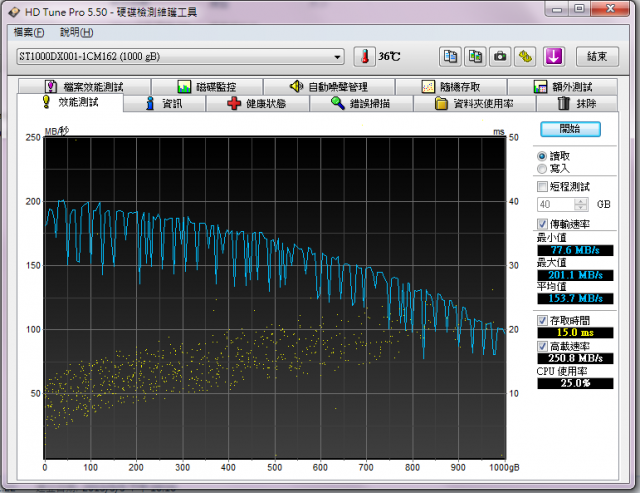Switch to 健康狀態 tab
This screenshot has height=493, width=640.
(x=257, y=103)
